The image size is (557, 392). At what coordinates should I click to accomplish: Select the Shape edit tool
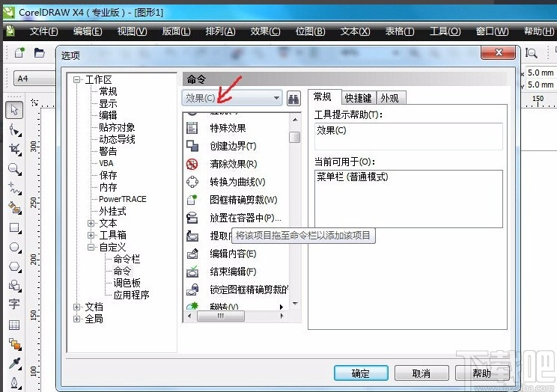(x=14, y=130)
